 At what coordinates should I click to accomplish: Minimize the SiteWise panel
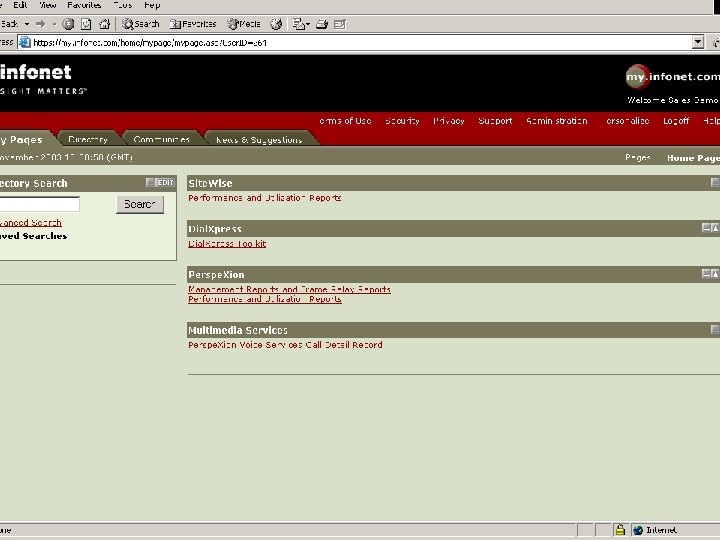pos(715,182)
